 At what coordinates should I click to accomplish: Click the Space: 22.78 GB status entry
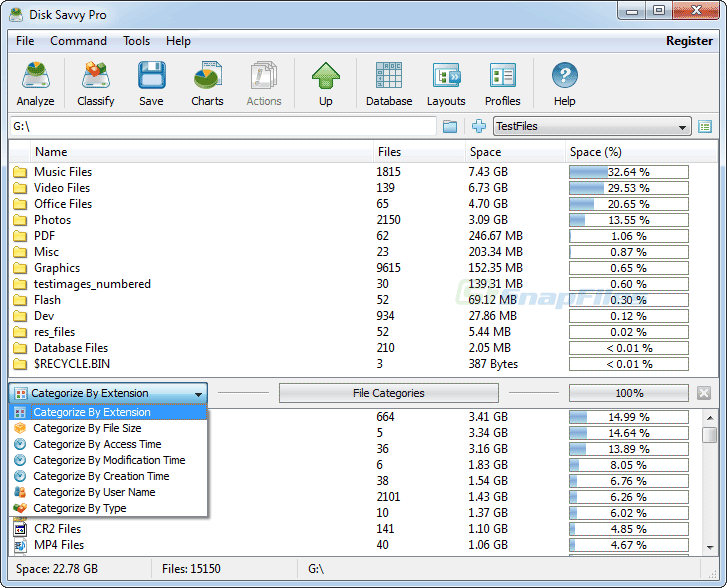(x=57, y=569)
